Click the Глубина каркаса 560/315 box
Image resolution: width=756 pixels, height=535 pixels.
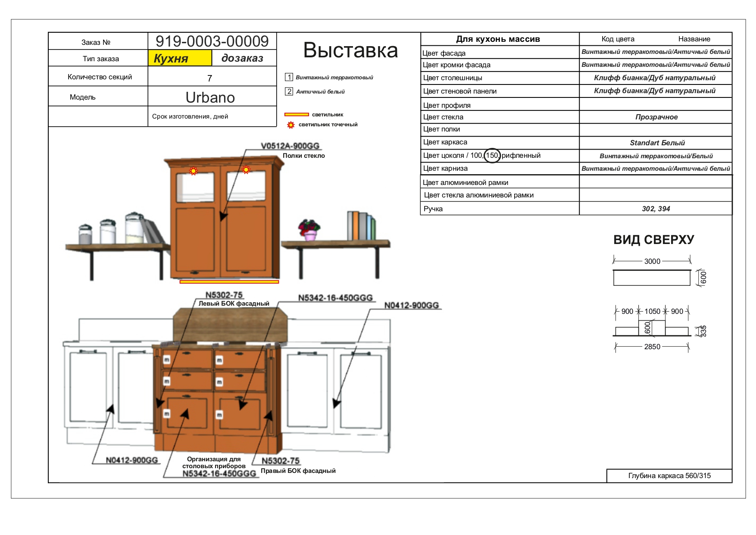[669, 476]
